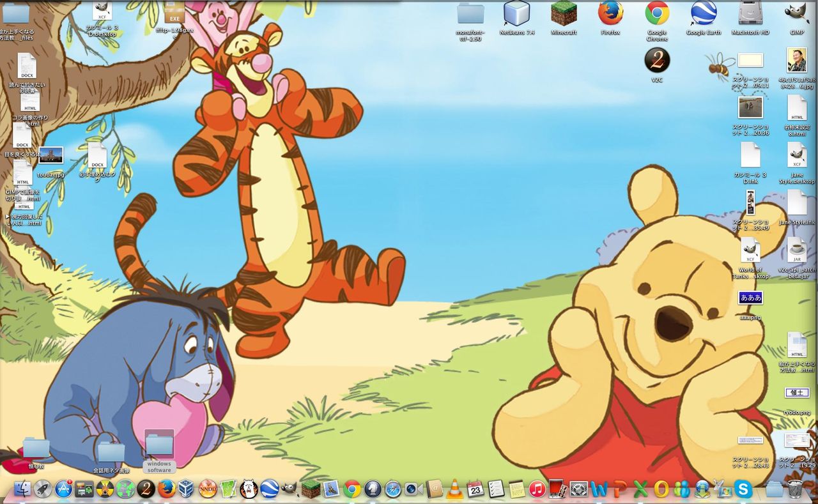Open Reminders checklist icon in the Dock
Image resolution: width=818 pixels, height=504 pixels.
(x=496, y=490)
